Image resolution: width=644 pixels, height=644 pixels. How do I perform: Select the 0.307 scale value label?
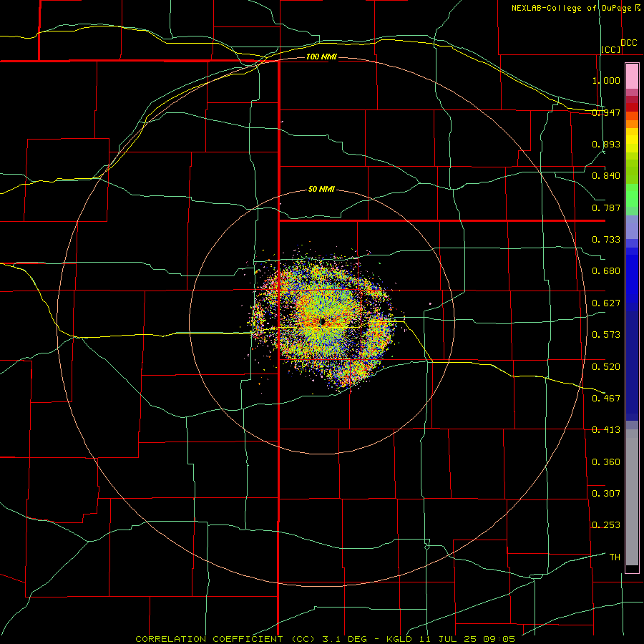coord(606,493)
